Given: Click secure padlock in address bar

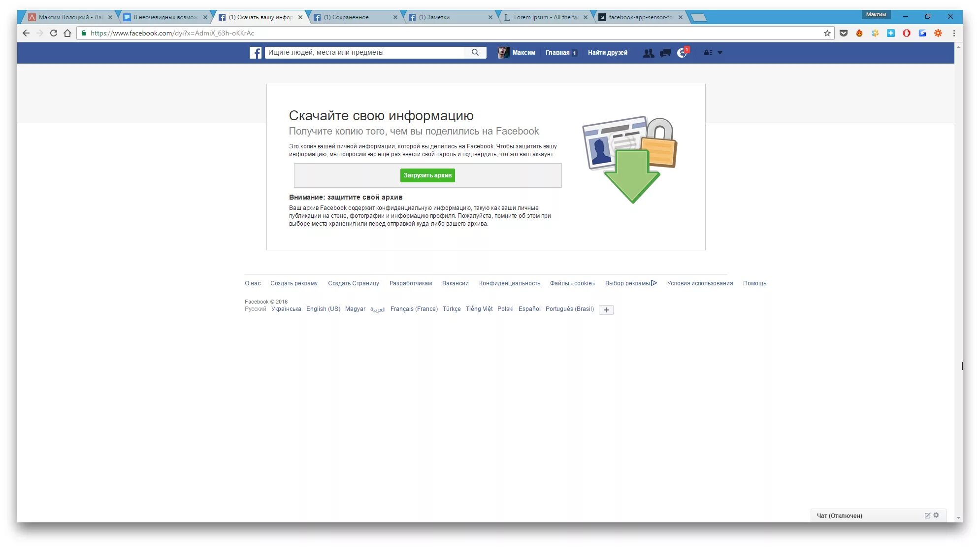Looking at the screenshot, I should click(84, 33).
